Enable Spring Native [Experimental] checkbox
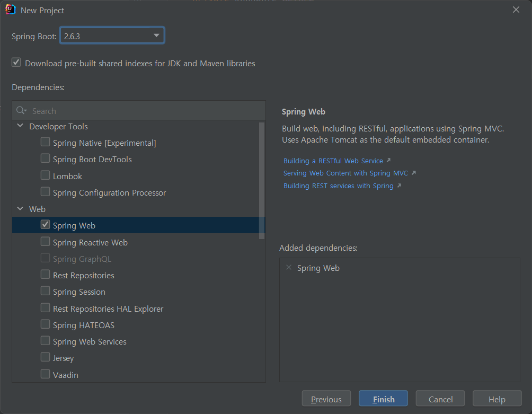This screenshot has height=414, width=532. click(x=45, y=142)
